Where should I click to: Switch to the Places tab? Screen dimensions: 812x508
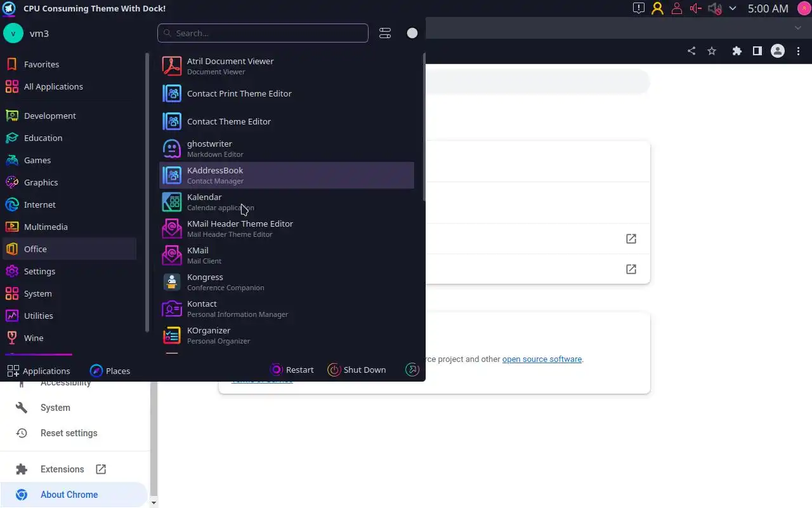coord(110,371)
